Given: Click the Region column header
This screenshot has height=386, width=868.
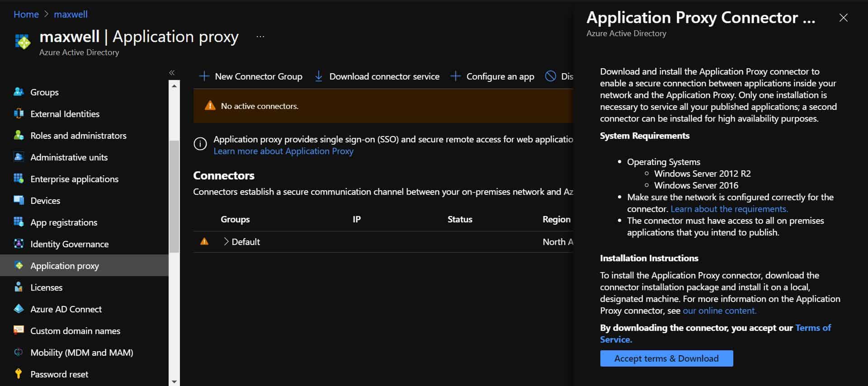Looking at the screenshot, I should tap(557, 219).
